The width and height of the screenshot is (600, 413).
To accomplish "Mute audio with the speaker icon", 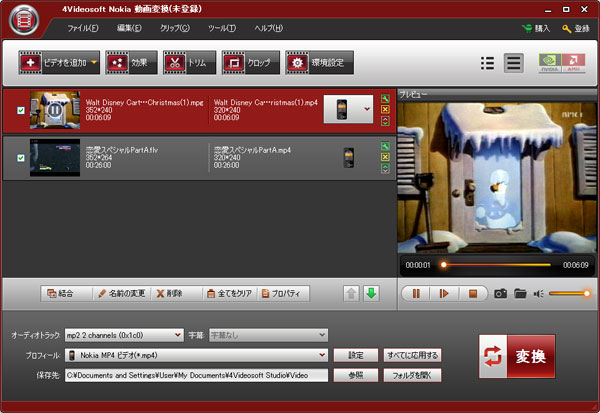I will coord(538,294).
